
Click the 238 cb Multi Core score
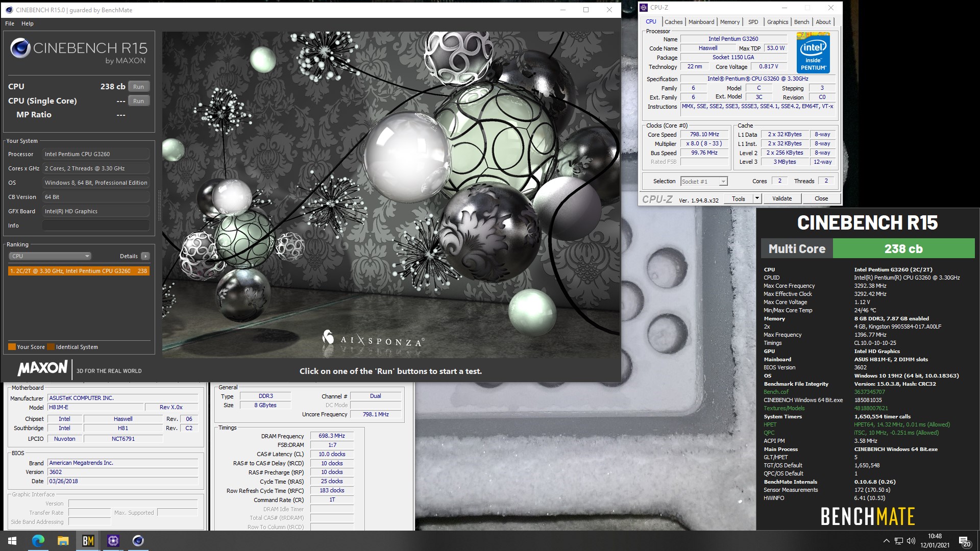[x=903, y=249]
